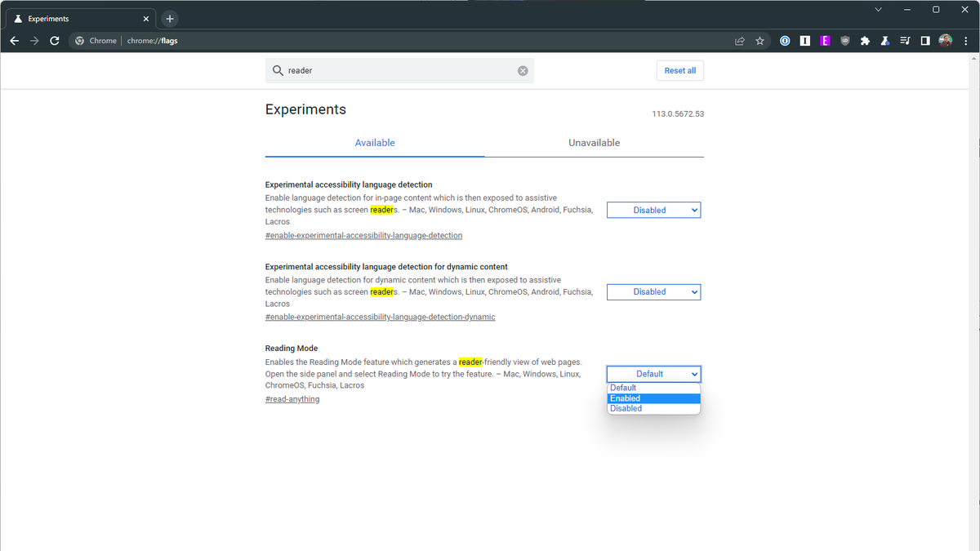
Task: Open the Extensions puzzle piece menu
Action: [x=865, y=41]
